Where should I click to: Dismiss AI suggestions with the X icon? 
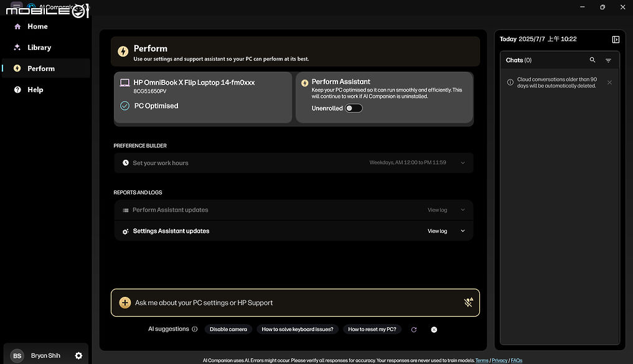(x=434, y=330)
